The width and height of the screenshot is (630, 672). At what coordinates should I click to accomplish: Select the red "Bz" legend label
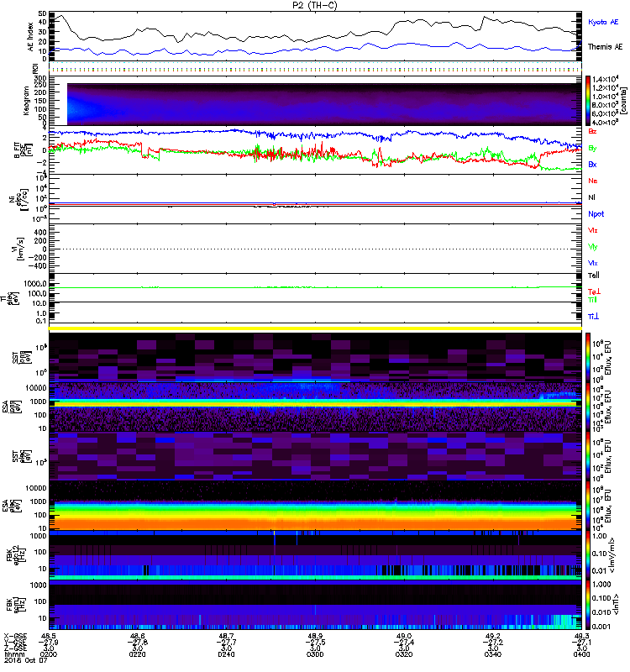pyautogui.click(x=592, y=132)
